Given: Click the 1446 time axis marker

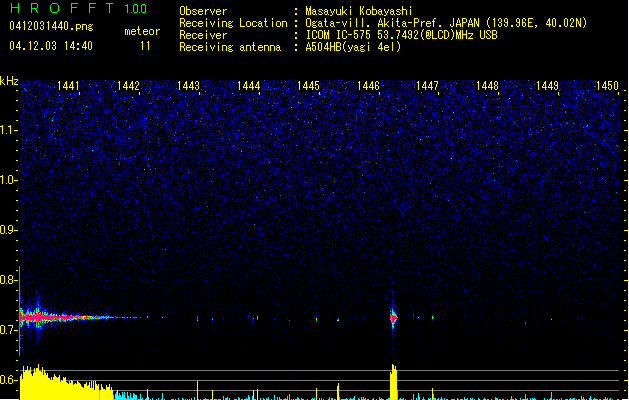Looking at the screenshot, I should 368,86.
